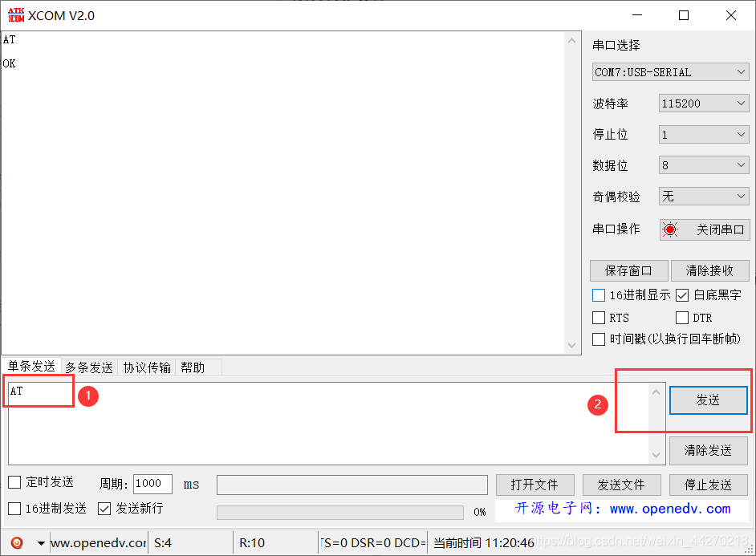The image size is (756, 556).
Task: Click the red target icon in status bar
Action: pyautogui.click(x=17, y=543)
